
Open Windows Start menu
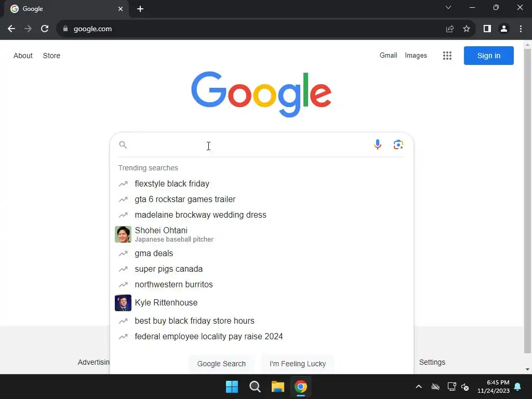click(232, 387)
